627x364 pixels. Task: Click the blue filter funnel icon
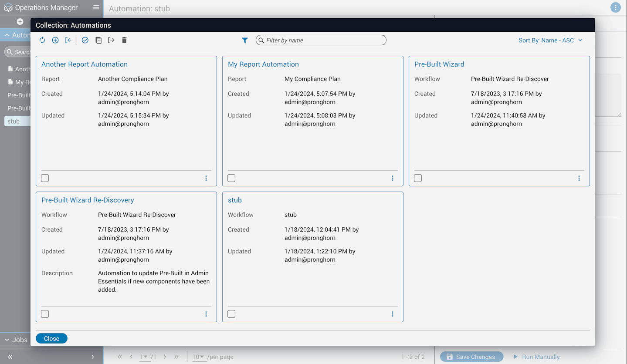(245, 40)
